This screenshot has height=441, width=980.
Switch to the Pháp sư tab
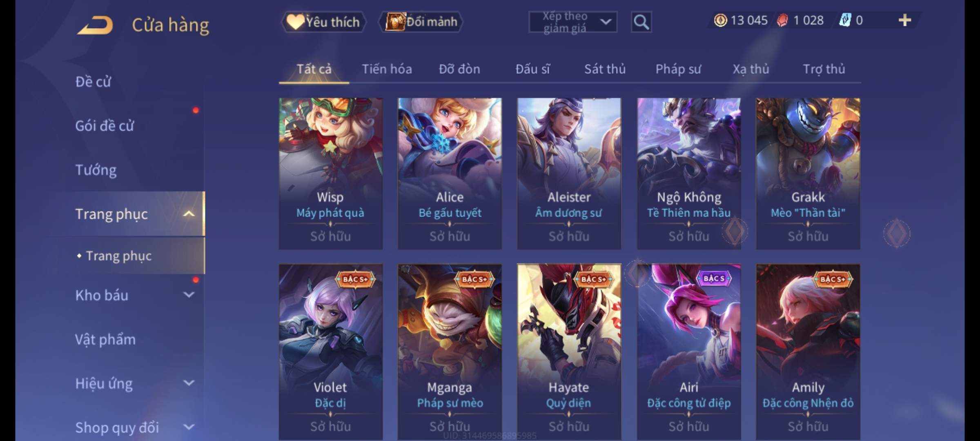[x=678, y=69]
